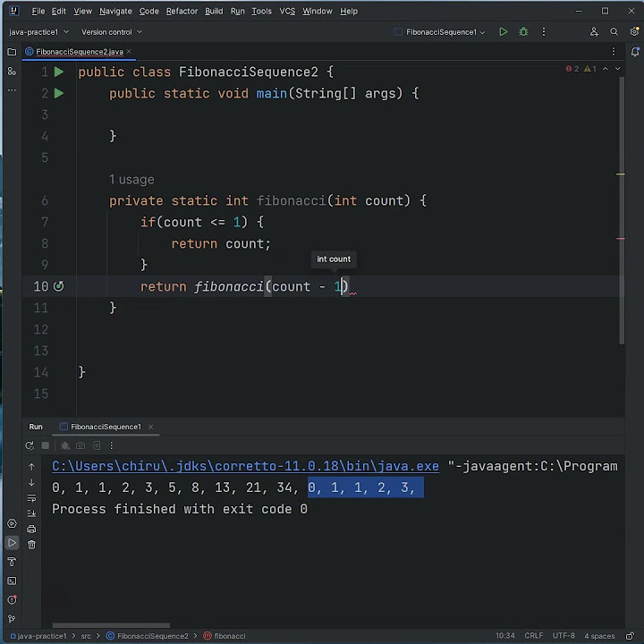This screenshot has width=644, height=644.
Task: Open UTF-8 encoding selector
Action: coord(563,636)
